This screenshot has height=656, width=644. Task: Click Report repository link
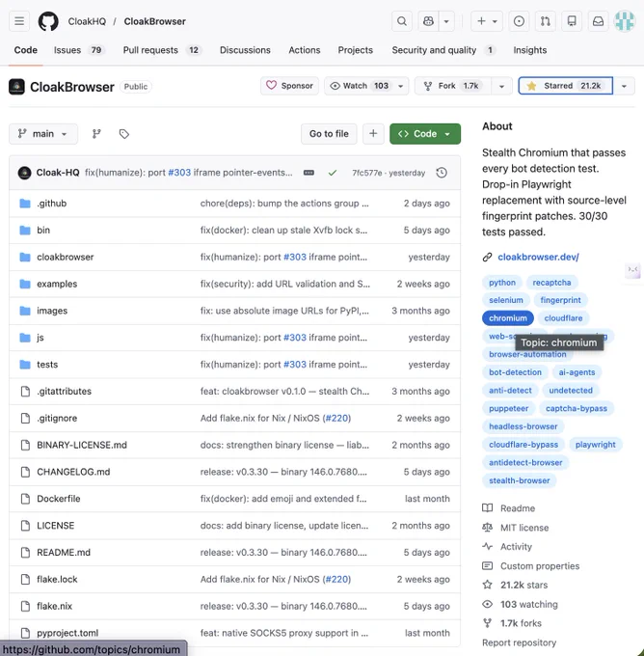click(519, 642)
